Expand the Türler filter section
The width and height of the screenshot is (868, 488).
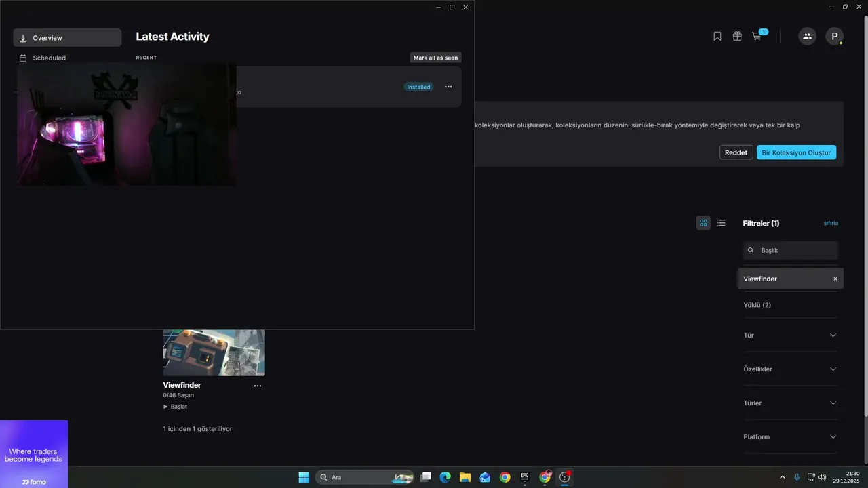pos(790,403)
